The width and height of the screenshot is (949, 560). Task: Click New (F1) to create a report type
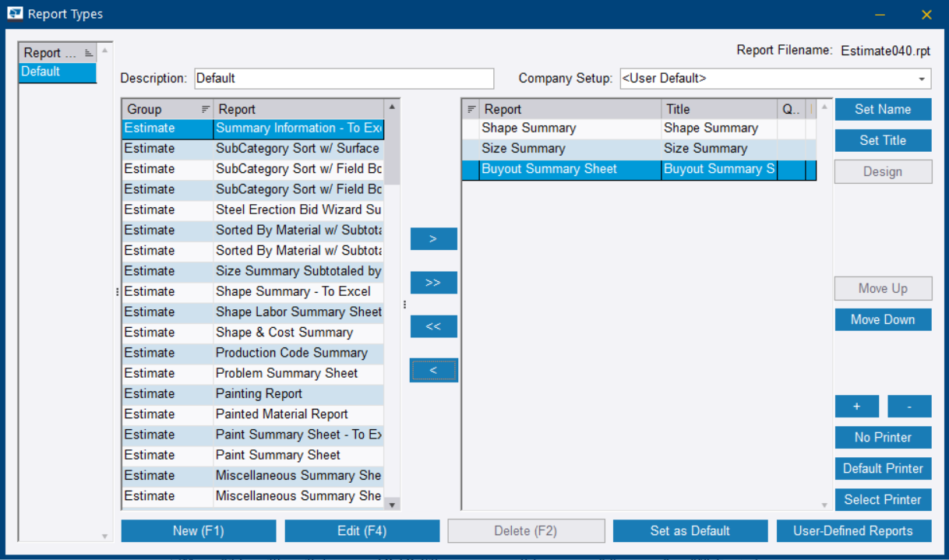[198, 530]
